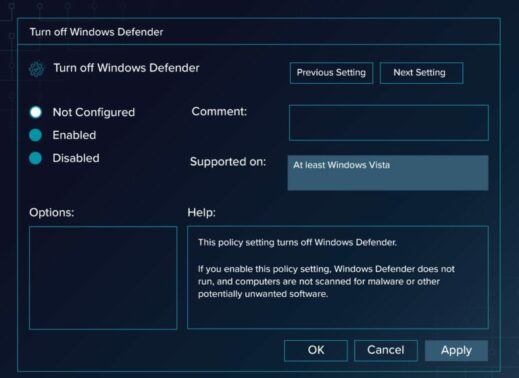
Task: Click the Supported on field showing Windows Vista
Action: 388,173
